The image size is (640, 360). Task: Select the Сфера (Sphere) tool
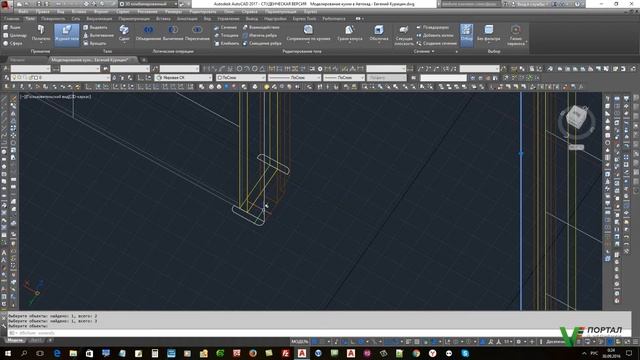13,43
